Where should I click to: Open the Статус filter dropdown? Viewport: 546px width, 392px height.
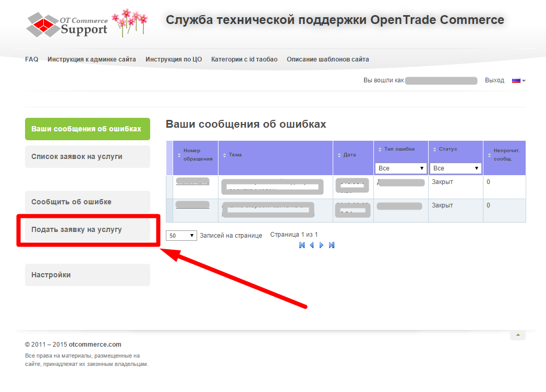tap(455, 168)
